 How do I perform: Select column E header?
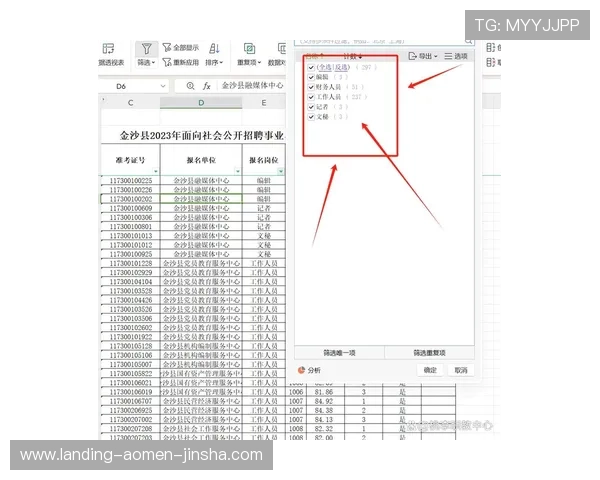pos(264,103)
